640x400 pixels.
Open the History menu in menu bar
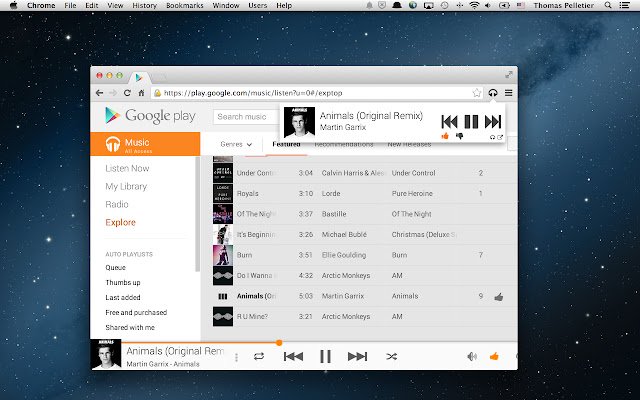144,5
